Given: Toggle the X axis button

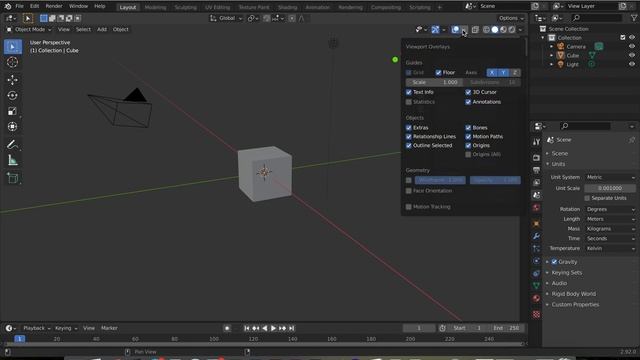Looking at the screenshot, I should [x=492, y=73].
